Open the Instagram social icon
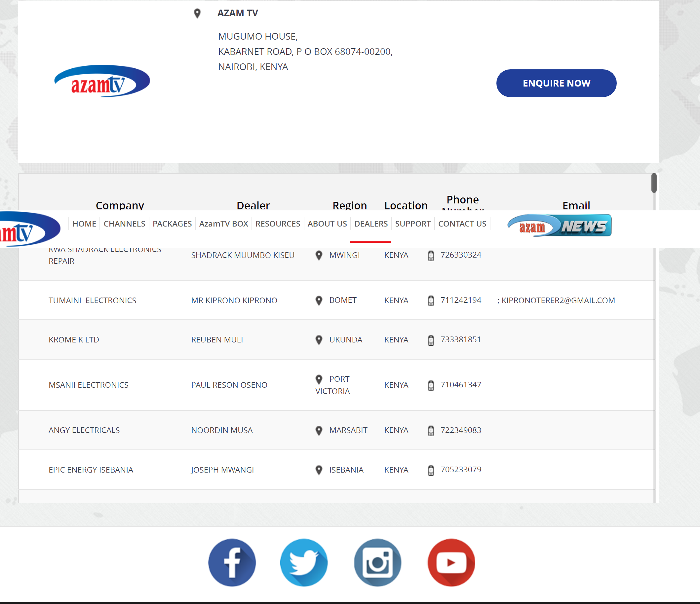The width and height of the screenshot is (700, 604). (378, 562)
